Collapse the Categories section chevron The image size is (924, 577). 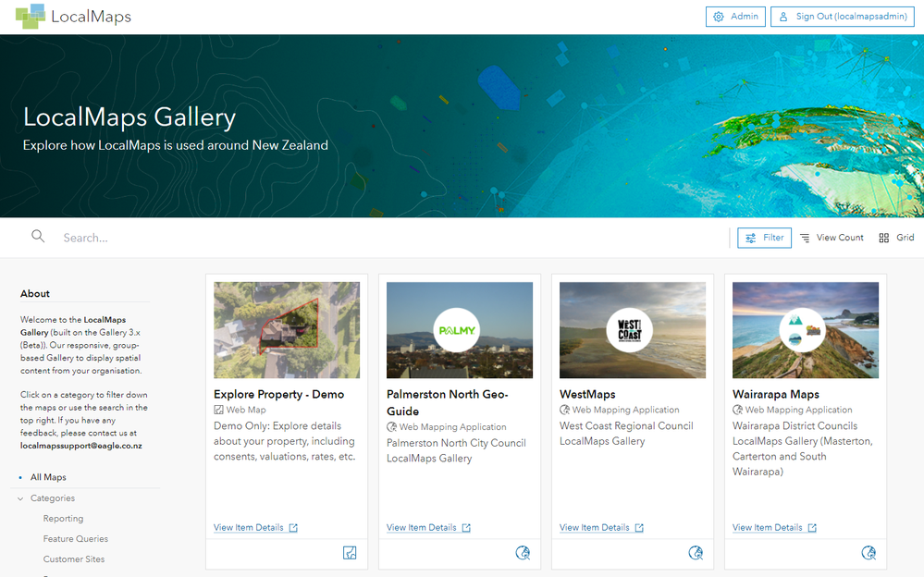tap(20, 497)
